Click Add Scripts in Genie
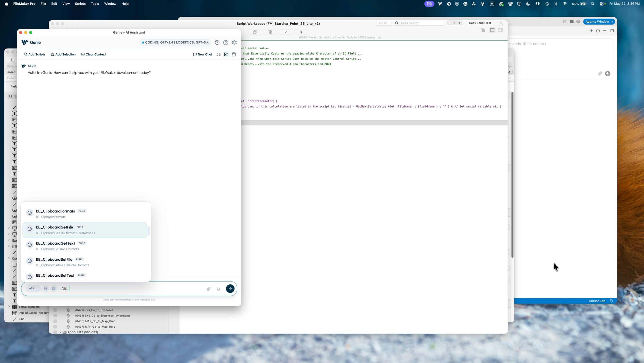The image size is (644, 363). coord(35,54)
